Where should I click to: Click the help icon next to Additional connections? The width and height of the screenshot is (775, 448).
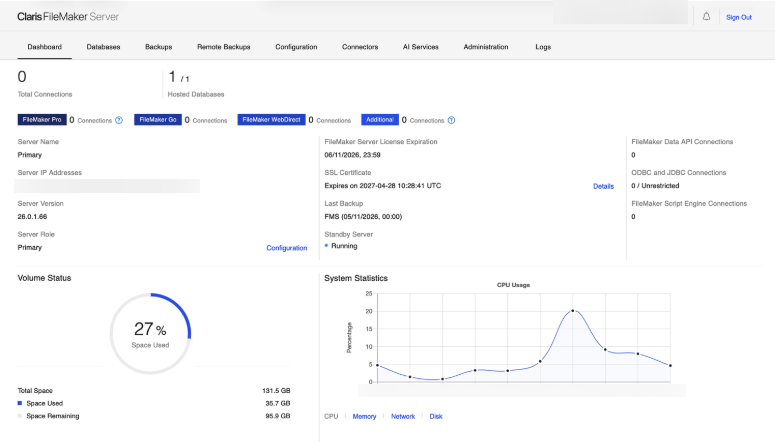[451, 120]
